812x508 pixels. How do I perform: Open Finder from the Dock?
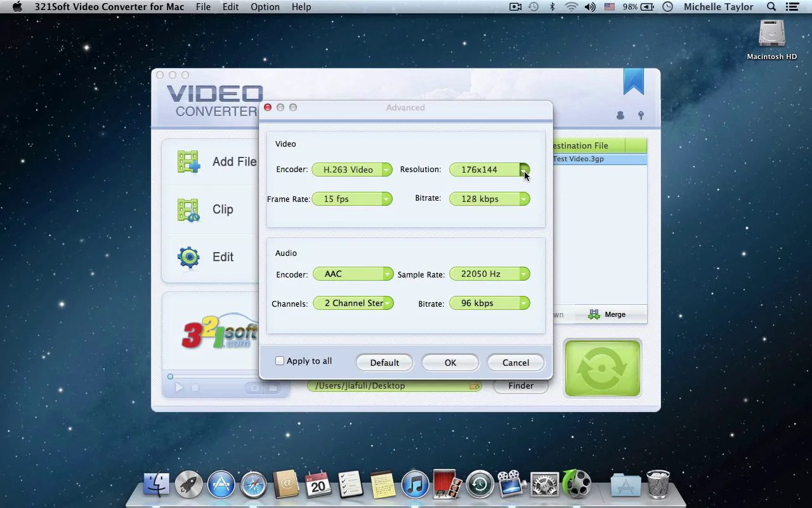pyautogui.click(x=157, y=485)
